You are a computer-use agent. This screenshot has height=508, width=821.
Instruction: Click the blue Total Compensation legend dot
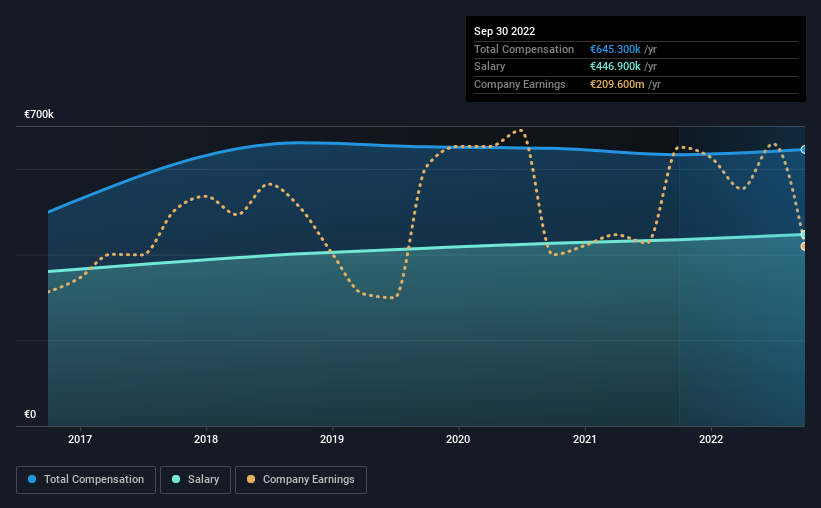point(32,479)
